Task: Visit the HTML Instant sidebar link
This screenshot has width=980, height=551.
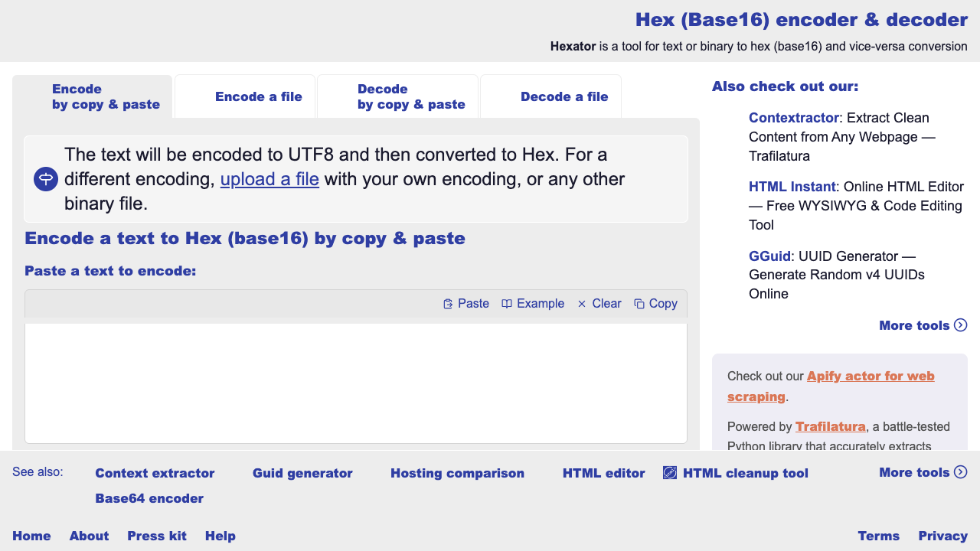Action: (x=791, y=187)
